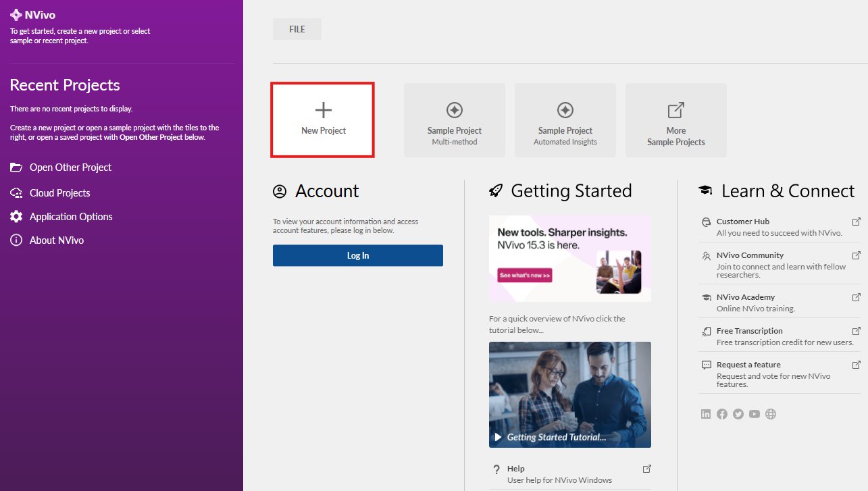Open the More Sample Projects tile
The height and width of the screenshot is (491, 868).
(x=676, y=120)
